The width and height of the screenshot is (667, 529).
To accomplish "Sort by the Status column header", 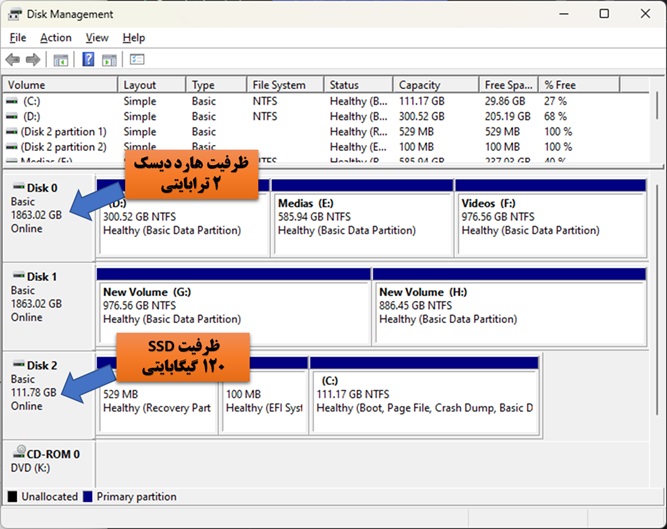I will pyautogui.click(x=358, y=85).
